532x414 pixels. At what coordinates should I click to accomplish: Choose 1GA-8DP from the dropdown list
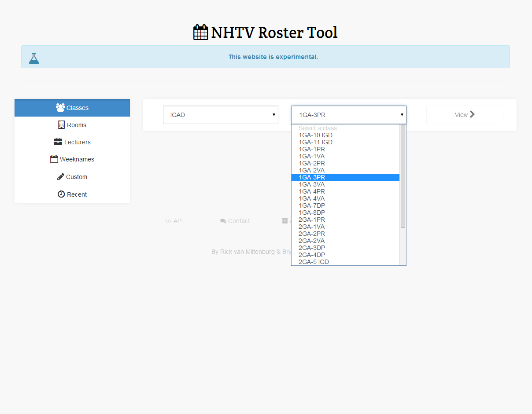(x=345, y=212)
